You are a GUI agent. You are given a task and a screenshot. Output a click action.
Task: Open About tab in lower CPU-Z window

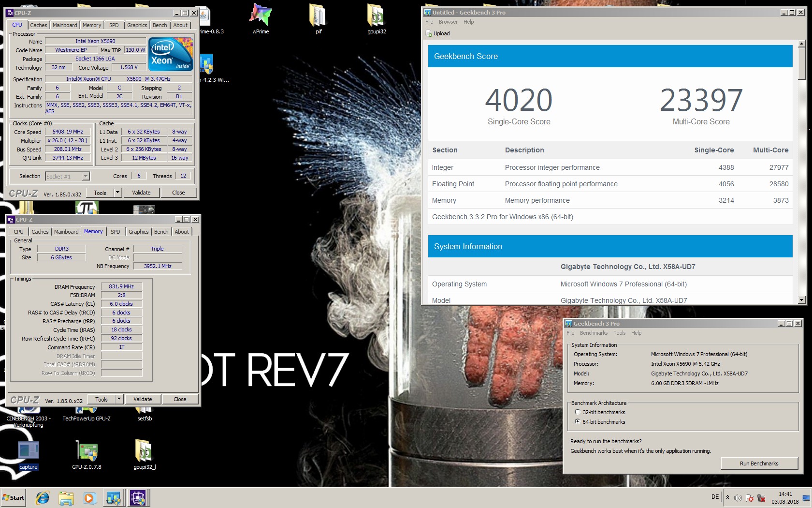tap(182, 232)
